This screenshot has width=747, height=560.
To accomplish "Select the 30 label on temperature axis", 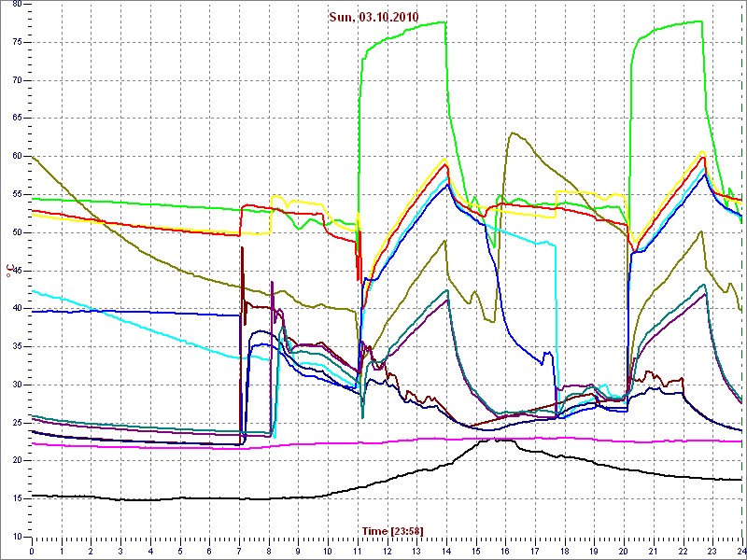I will click(16, 385).
